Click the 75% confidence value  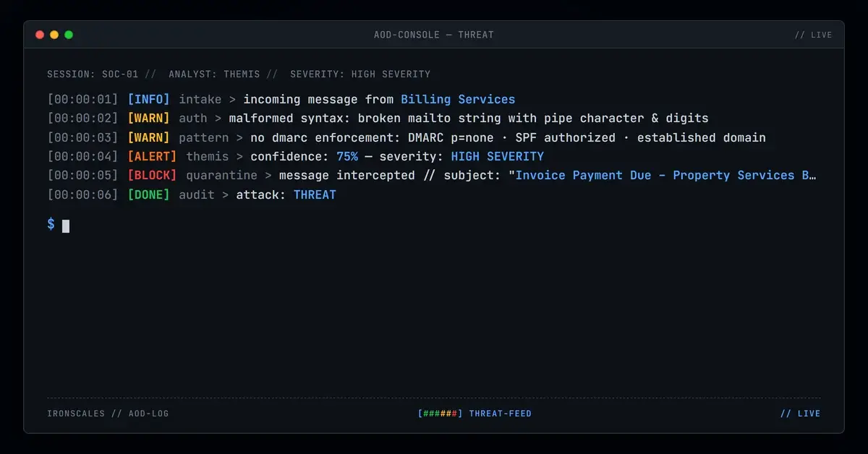[347, 156]
